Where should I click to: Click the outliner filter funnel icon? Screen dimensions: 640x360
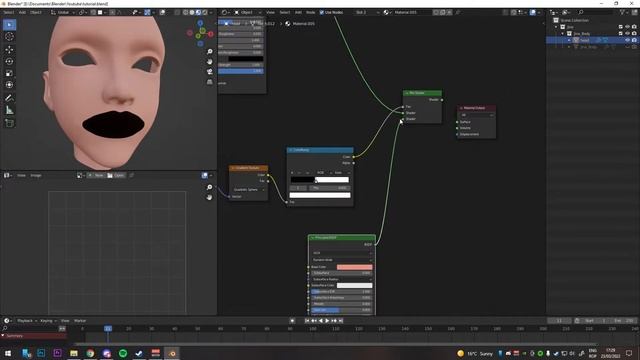(x=622, y=13)
